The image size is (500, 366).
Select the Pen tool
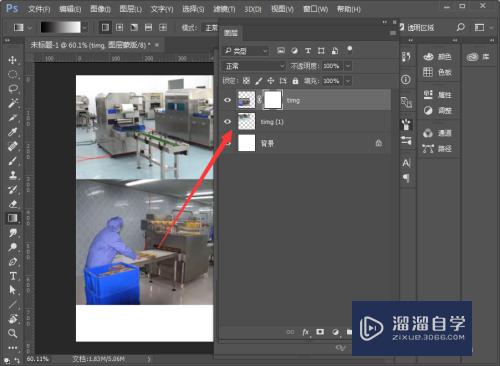13,261
